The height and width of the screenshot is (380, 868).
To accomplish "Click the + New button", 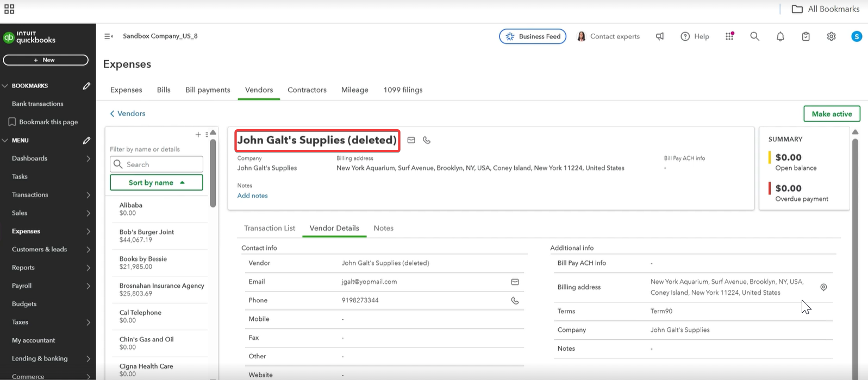I will click(46, 60).
